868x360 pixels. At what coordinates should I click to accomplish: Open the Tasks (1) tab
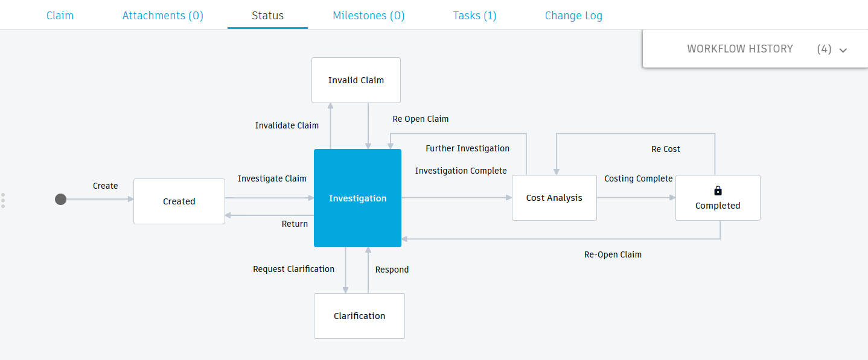coord(474,15)
